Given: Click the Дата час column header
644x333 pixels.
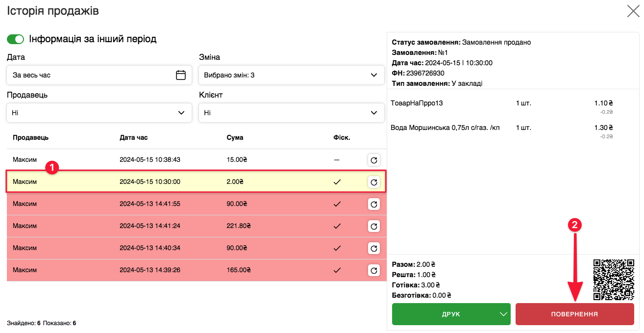Looking at the screenshot, I should pos(133,138).
